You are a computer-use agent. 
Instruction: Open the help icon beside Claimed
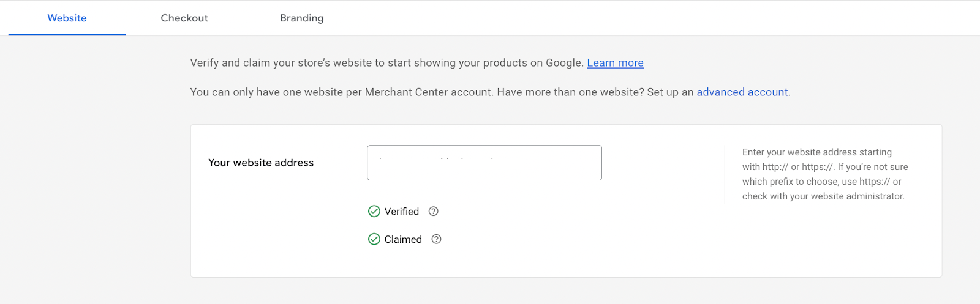tap(437, 239)
